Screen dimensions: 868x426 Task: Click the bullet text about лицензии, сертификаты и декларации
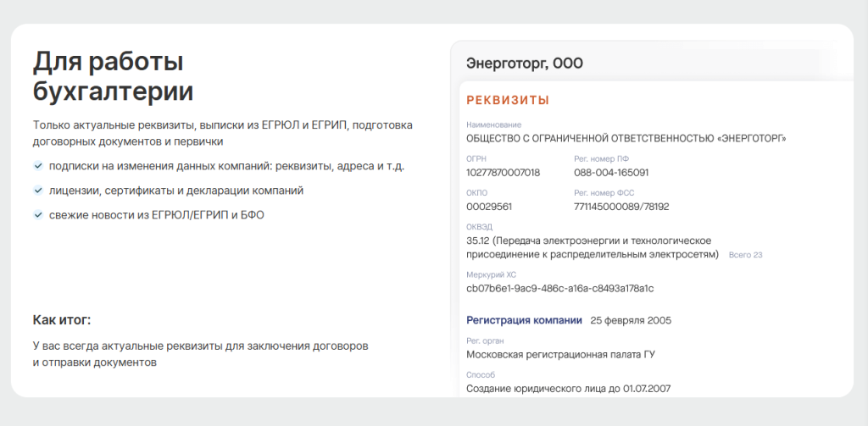[x=176, y=191]
